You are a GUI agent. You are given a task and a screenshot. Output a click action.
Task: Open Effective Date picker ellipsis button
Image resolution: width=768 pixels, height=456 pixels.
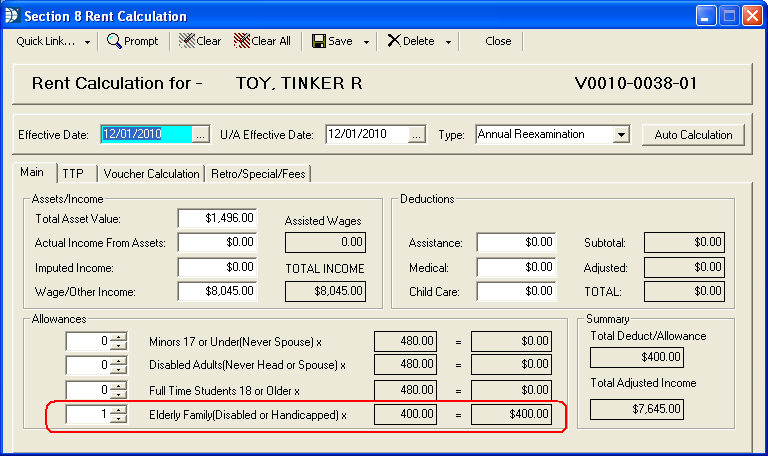200,135
